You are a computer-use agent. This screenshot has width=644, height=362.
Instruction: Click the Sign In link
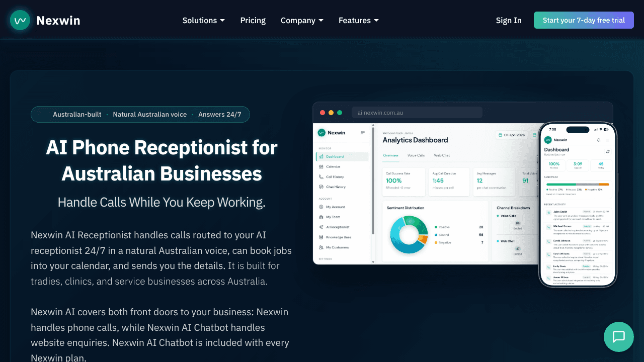point(509,20)
